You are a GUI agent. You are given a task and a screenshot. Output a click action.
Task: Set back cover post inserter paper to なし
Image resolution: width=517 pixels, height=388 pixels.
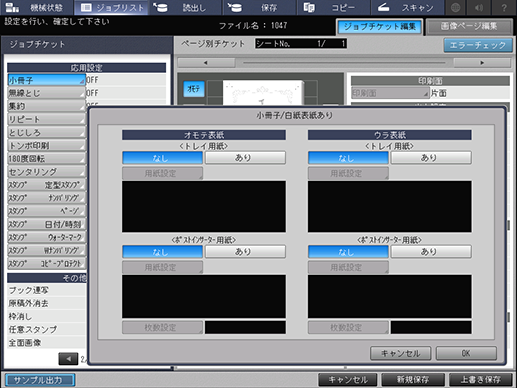[348, 252]
